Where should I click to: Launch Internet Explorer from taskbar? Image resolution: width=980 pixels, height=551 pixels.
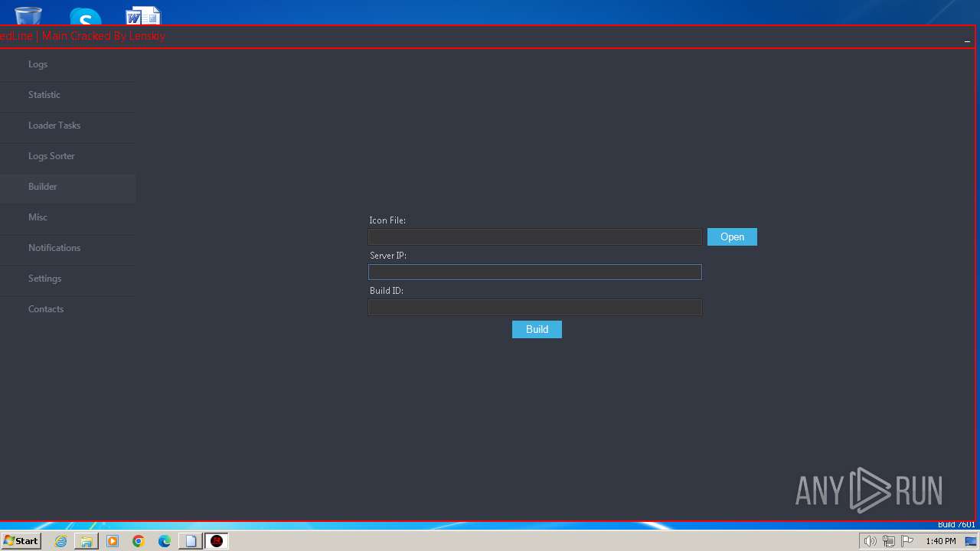tap(61, 541)
